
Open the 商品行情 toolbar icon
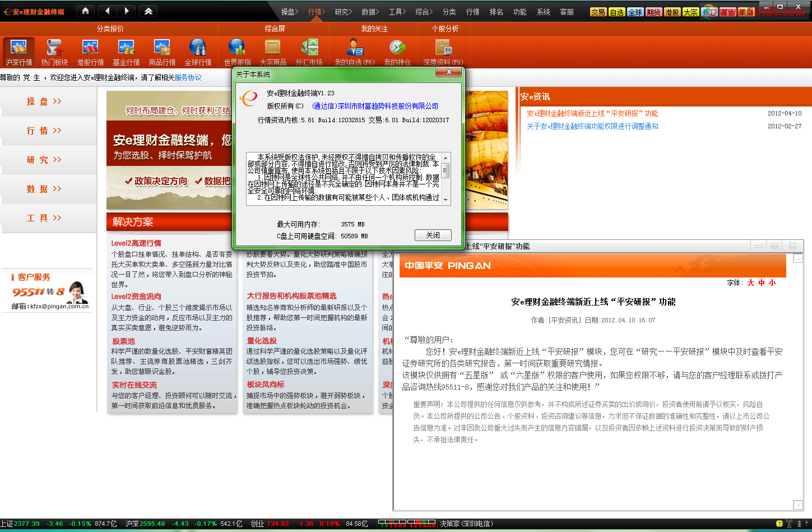[x=162, y=52]
